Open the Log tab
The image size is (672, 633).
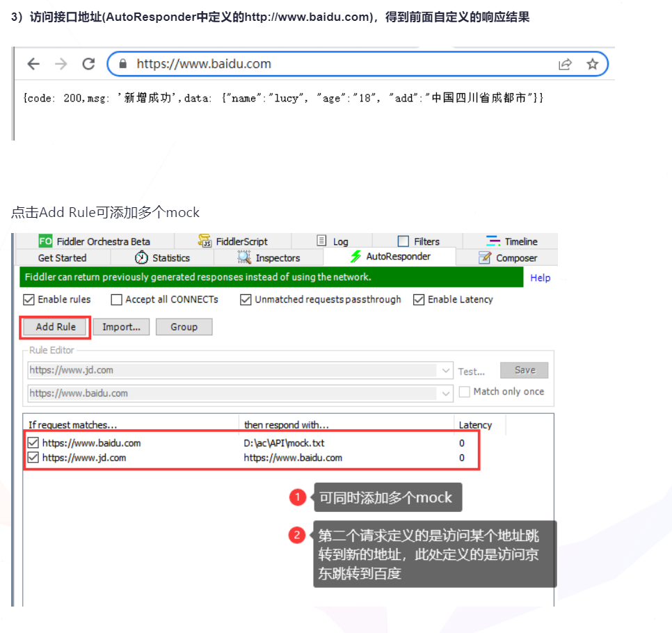[332, 241]
